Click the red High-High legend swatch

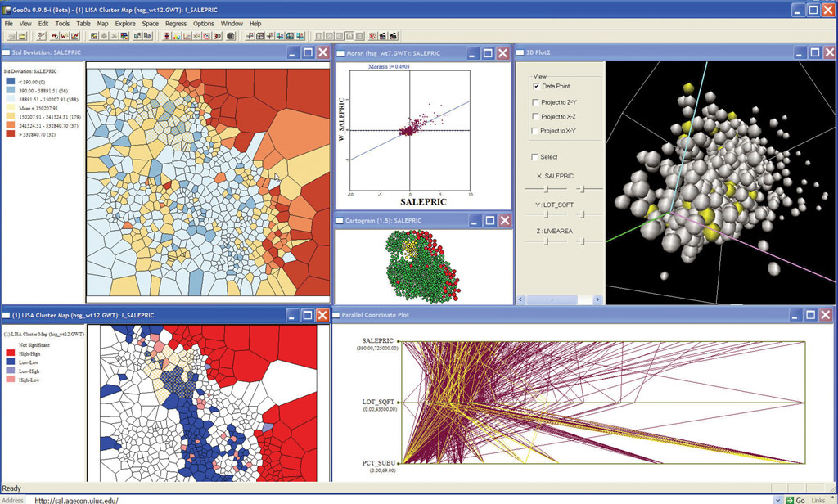(10, 353)
